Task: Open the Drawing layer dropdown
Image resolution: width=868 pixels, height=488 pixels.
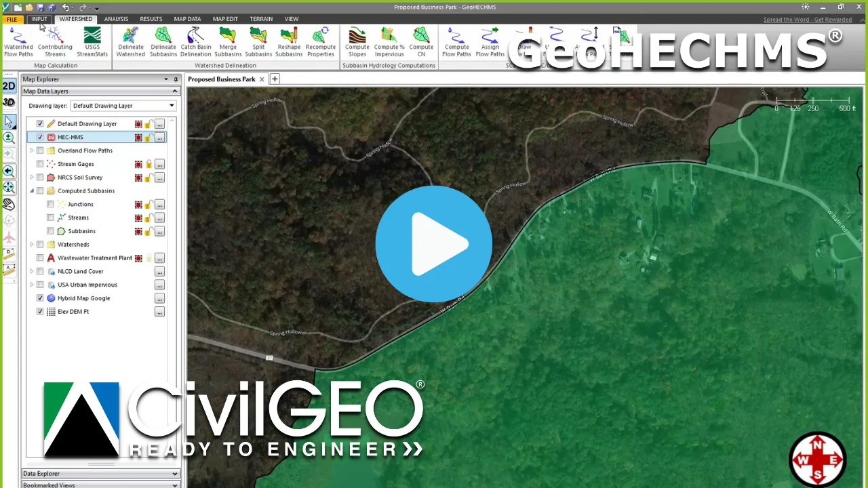Action: click(171, 106)
